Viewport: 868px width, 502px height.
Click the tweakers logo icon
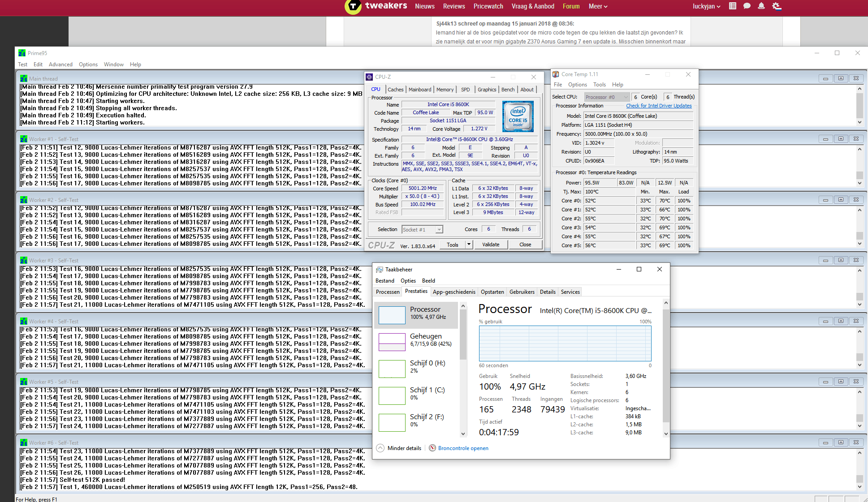(353, 6)
